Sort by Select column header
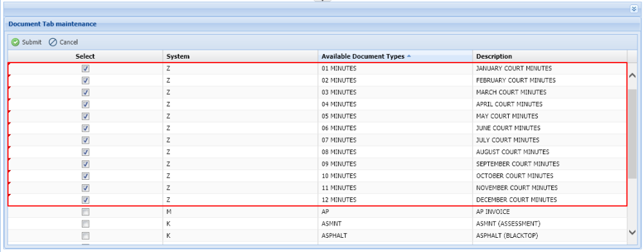 (x=86, y=56)
